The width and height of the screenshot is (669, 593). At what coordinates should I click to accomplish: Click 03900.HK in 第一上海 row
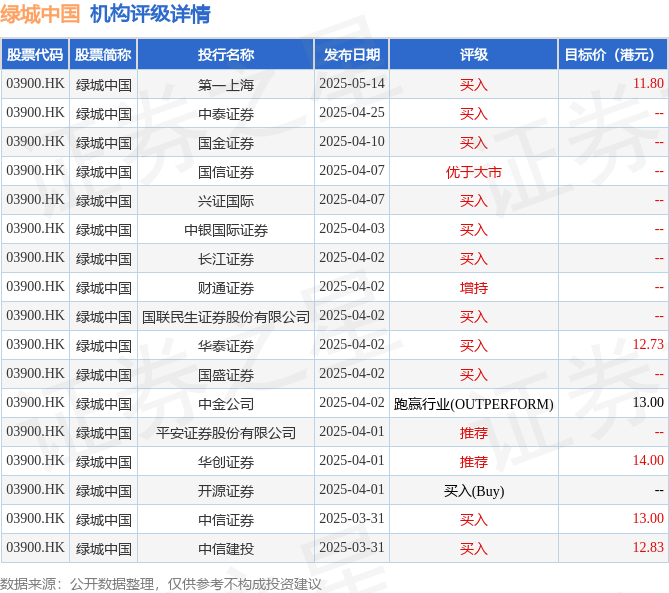(x=35, y=83)
